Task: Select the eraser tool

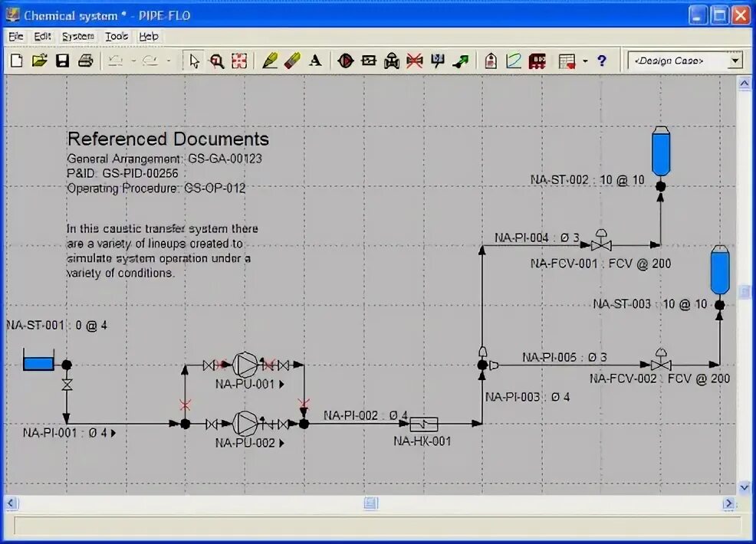Action: point(292,61)
